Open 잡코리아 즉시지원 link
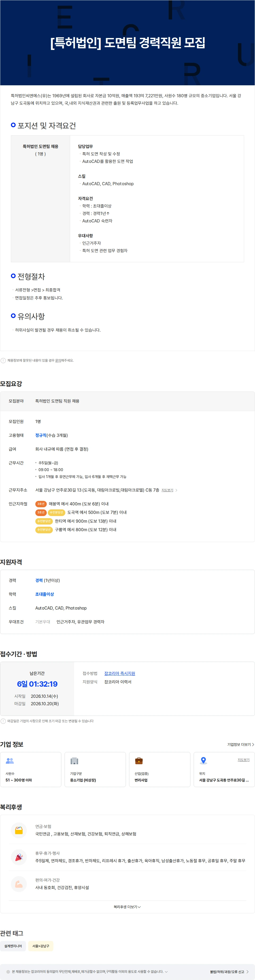The width and height of the screenshot is (255, 980). tap(120, 673)
